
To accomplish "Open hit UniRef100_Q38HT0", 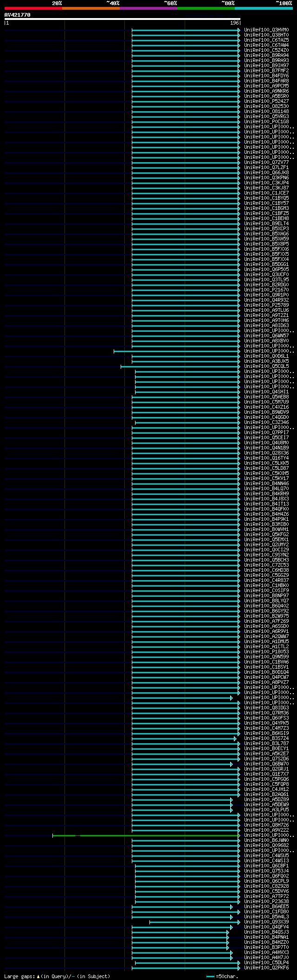I will (x=266, y=35).
